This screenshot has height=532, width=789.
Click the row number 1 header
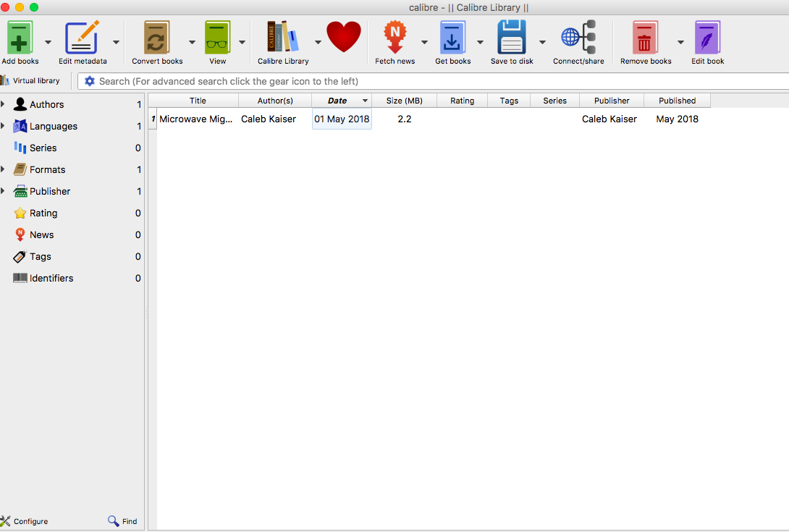coord(153,119)
